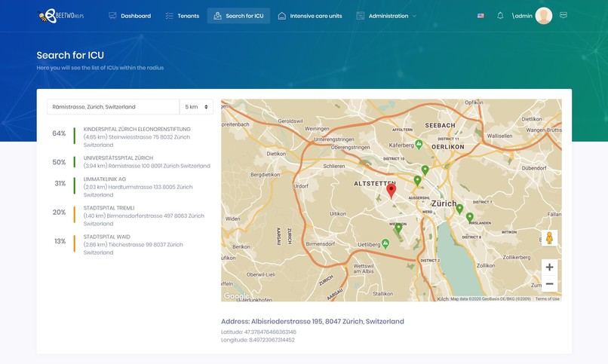
Task: Click the address search field
Action: [113, 107]
